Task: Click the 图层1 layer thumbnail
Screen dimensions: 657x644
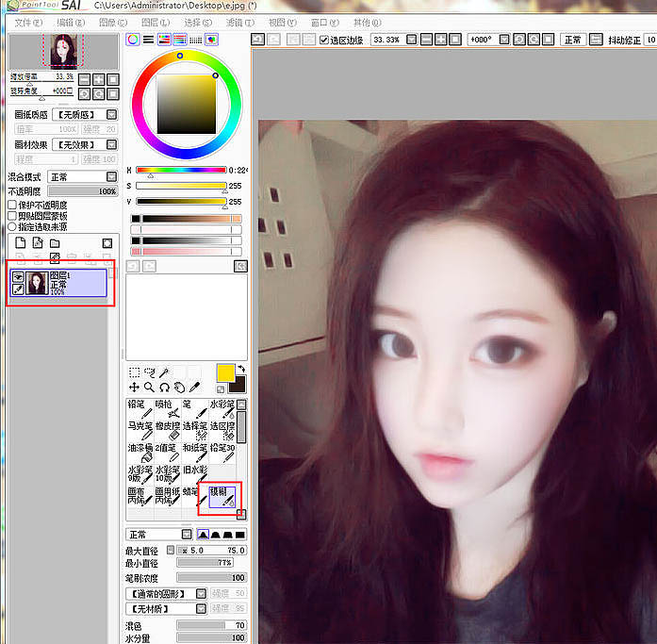Action: click(38, 283)
